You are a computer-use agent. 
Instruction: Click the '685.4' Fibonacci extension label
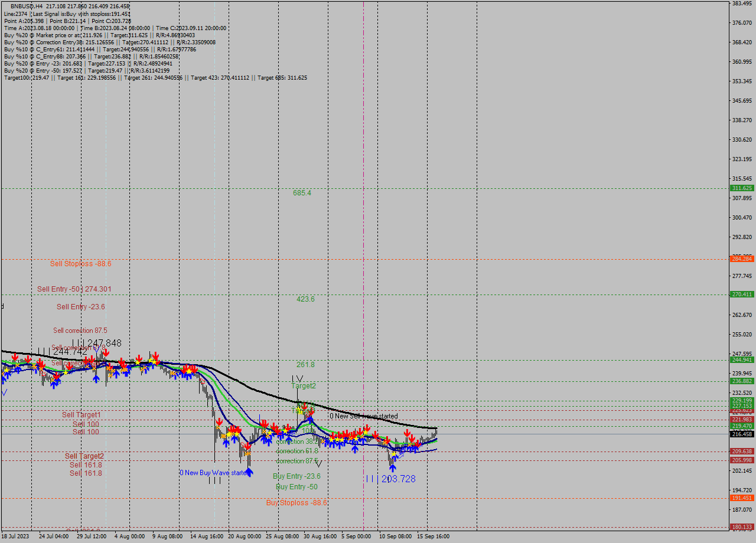pyautogui.click(x=302, y=193)
